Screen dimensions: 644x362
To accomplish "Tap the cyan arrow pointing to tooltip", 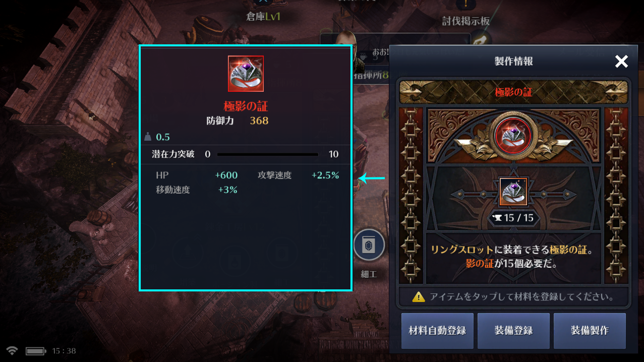I will [372, 177].
